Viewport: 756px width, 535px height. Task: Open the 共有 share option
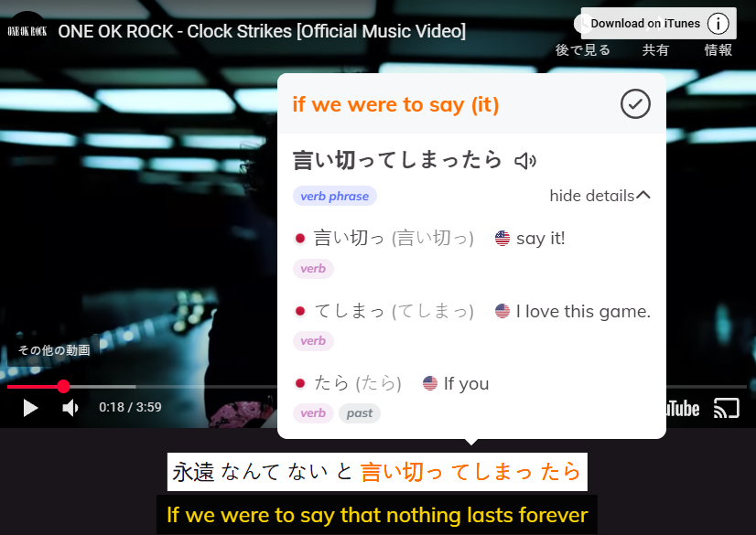point(655,49)
